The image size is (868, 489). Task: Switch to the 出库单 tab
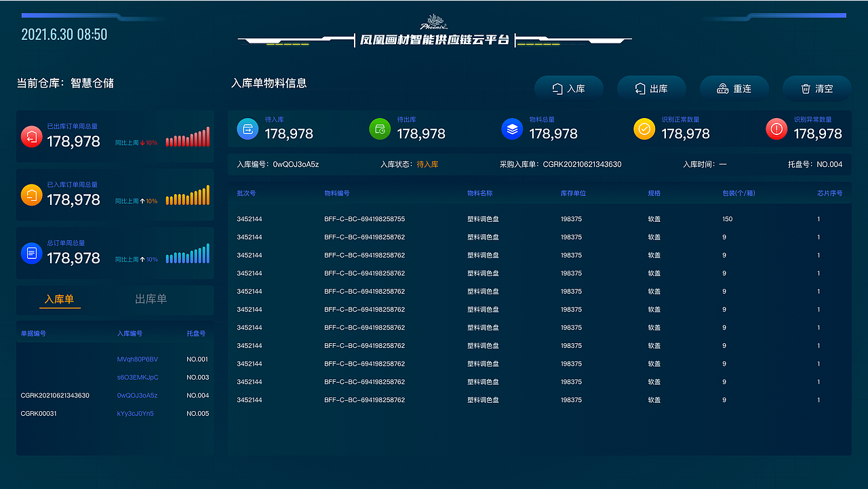pyautogui.click(x=151, y=299)
